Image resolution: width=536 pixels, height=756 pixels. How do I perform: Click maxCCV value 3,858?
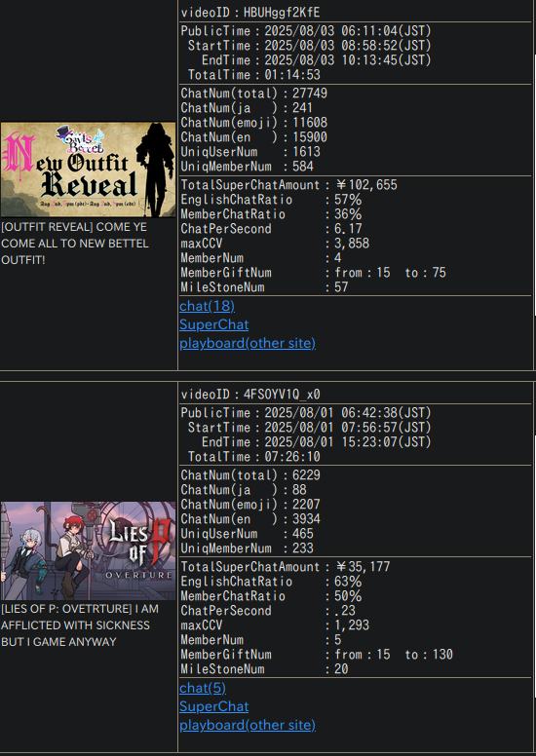pos(352,243)
